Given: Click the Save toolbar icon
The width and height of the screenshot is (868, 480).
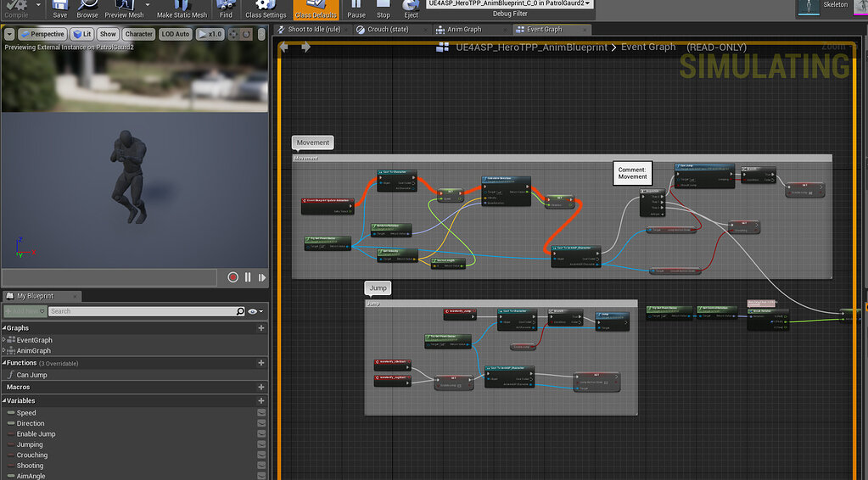Looking at the screenshot, I should click(x=59, y=8).
